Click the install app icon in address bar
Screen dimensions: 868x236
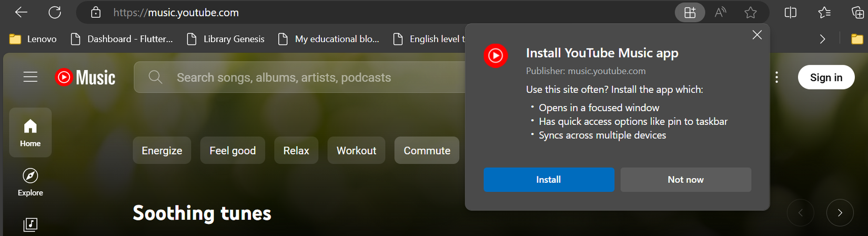coord(690,13)
